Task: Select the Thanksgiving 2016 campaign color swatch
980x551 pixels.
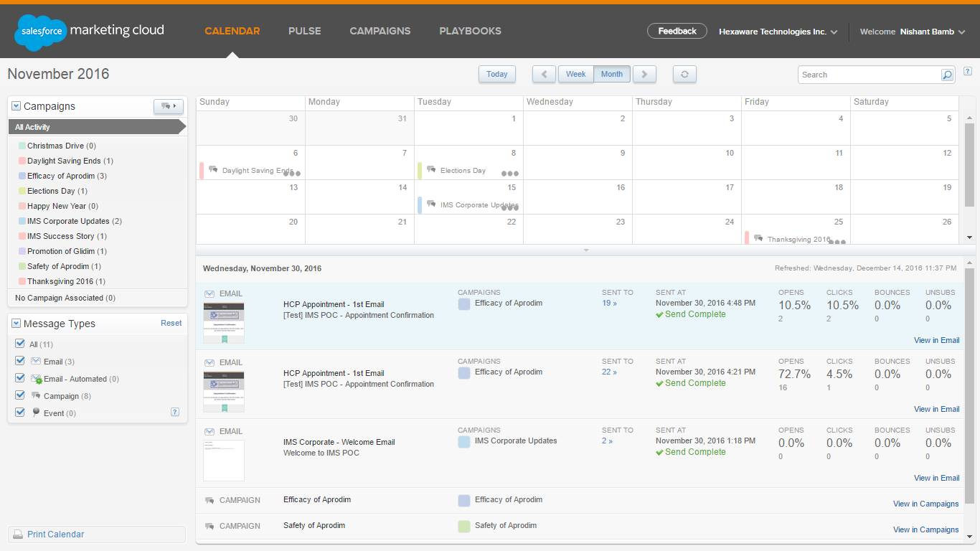Action: (x=22, y=282)
